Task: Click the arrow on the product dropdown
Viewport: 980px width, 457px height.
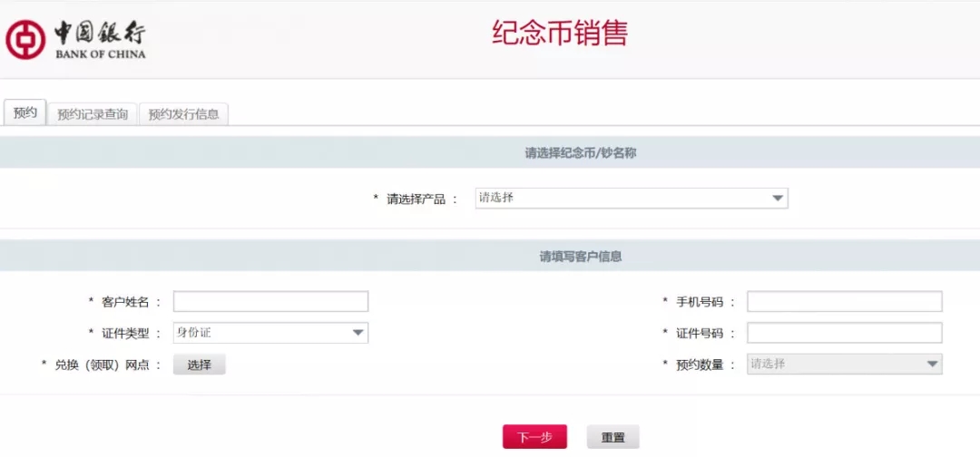Action: 777,198
